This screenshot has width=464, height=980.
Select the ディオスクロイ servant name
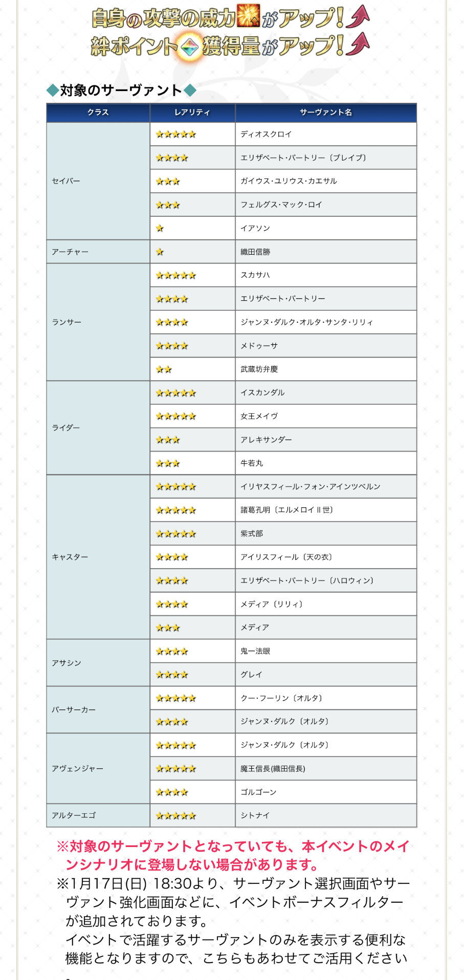(266, 134)
